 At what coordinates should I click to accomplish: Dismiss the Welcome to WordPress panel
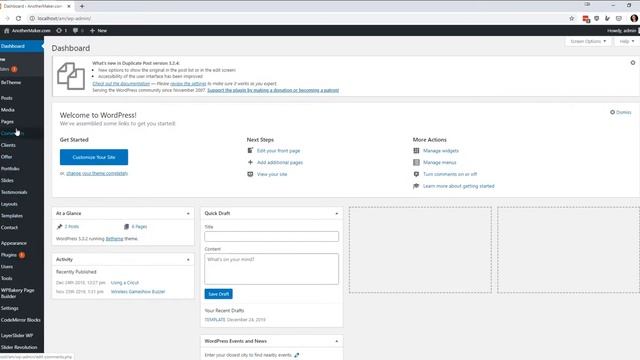pyautogui.click(x=620, y=112)
